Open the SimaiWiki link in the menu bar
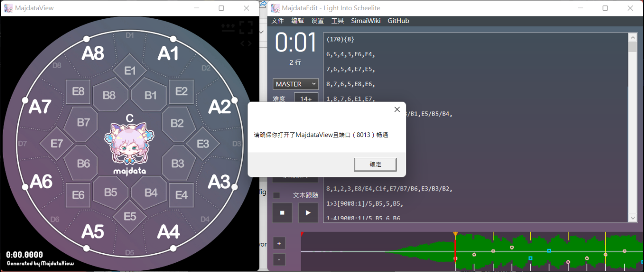Image resolution: width=644 pixels, height=272 pixels. tap(366, 21)
